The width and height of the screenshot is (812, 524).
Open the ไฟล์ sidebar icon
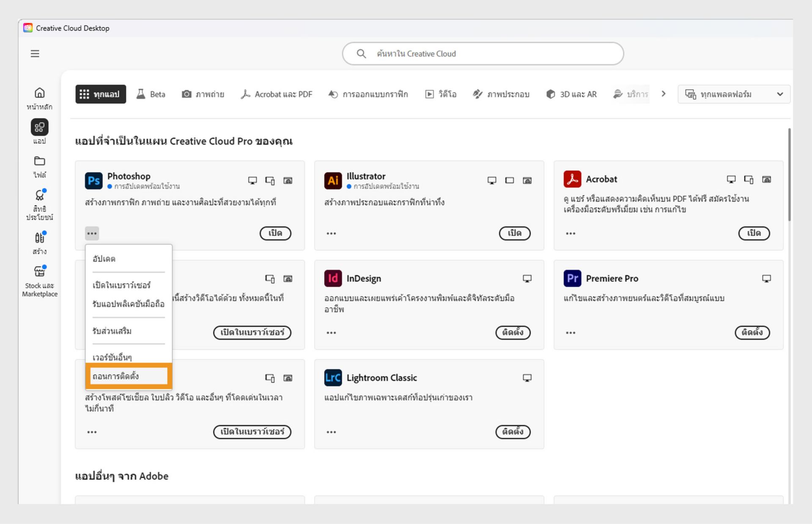39,161
